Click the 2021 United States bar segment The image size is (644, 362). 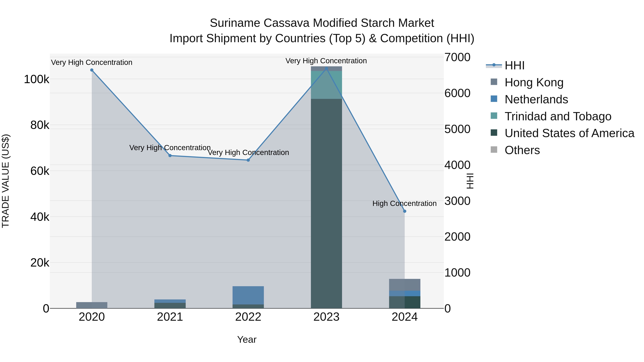click(x=170, y=306)
